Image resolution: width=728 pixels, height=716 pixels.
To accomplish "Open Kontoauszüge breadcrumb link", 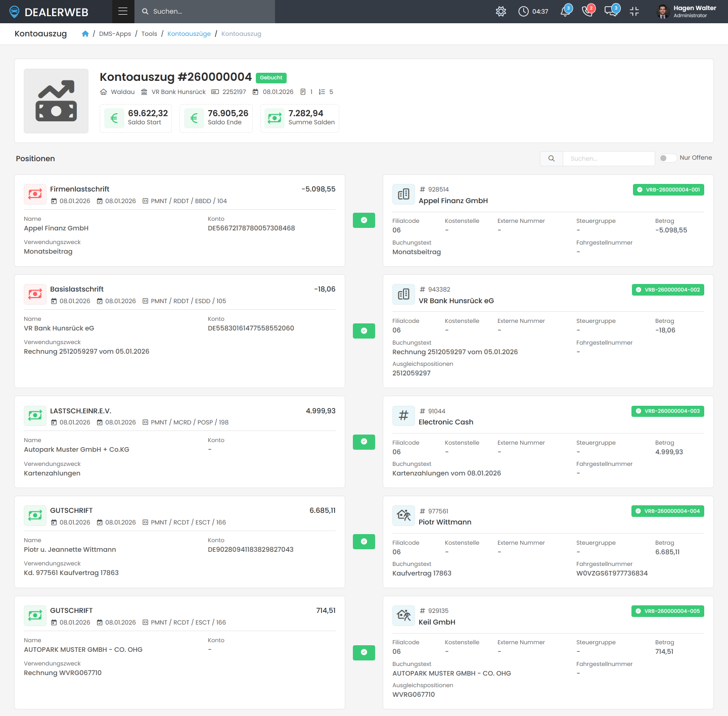I will pos(189,34).
